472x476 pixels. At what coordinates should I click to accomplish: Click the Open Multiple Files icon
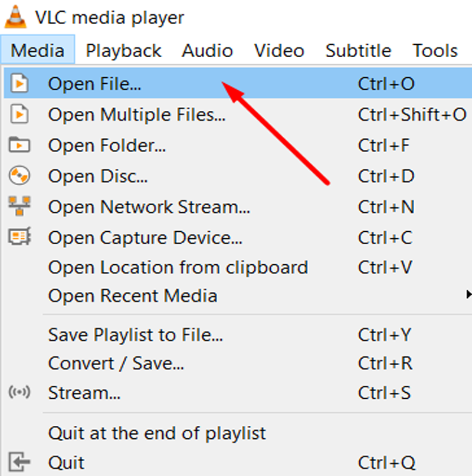(19, 114)
